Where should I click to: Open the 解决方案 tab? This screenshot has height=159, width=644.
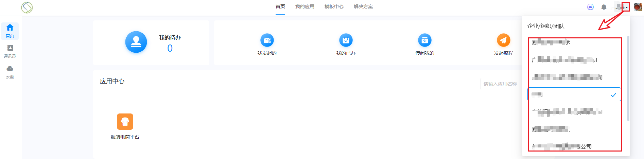pos(363,7)
